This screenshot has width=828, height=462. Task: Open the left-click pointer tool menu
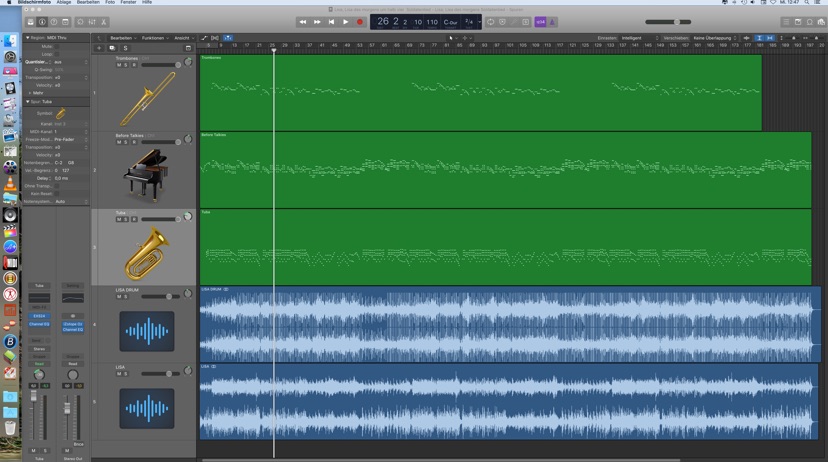pyautogui.click(x=453, y=38)
